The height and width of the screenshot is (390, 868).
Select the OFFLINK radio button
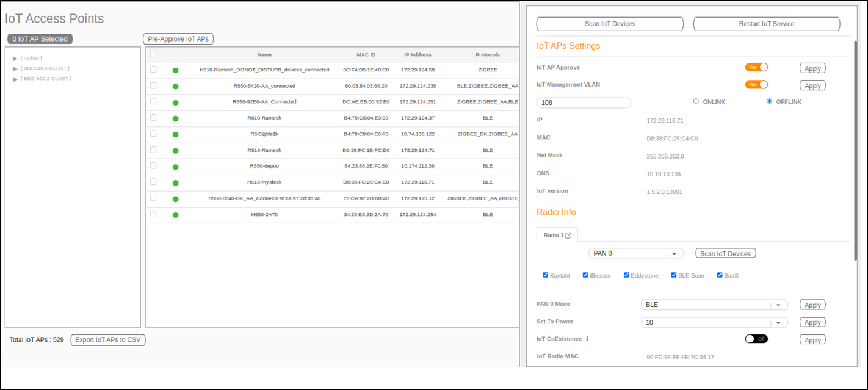[x=769, y=101]
